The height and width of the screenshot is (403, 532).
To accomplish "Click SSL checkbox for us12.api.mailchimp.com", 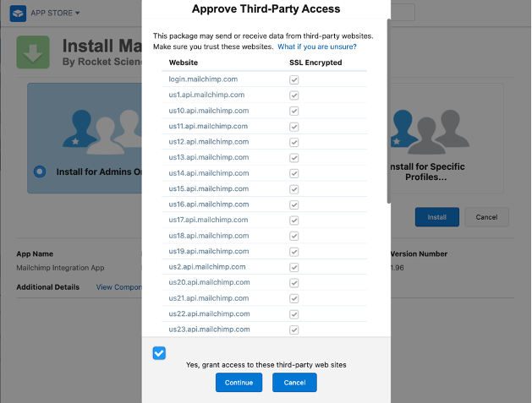I will [293, 142].
